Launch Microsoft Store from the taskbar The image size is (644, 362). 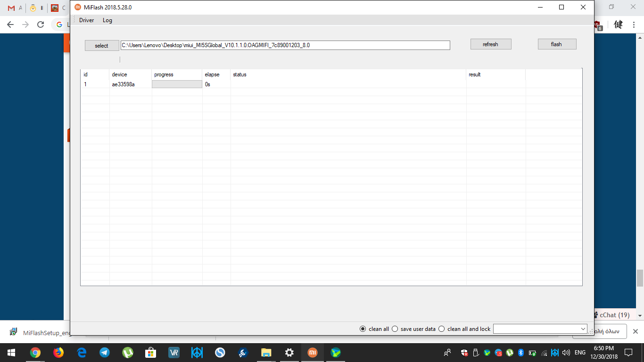(150, 352)
